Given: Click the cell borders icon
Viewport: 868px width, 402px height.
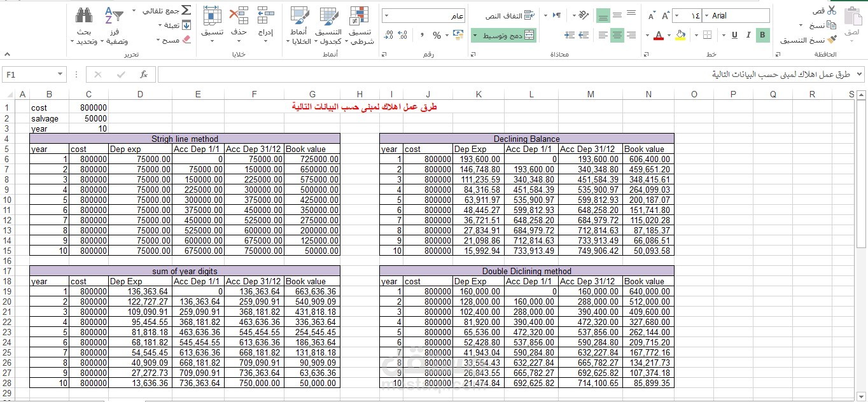Looking at the screenshot, I should click(708, 35).
